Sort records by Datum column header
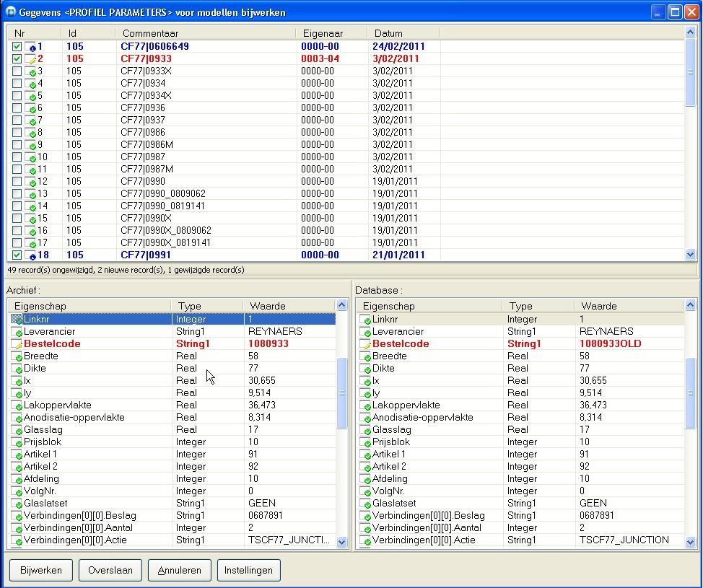Screen dimensions: 703x588 (403, 34)
